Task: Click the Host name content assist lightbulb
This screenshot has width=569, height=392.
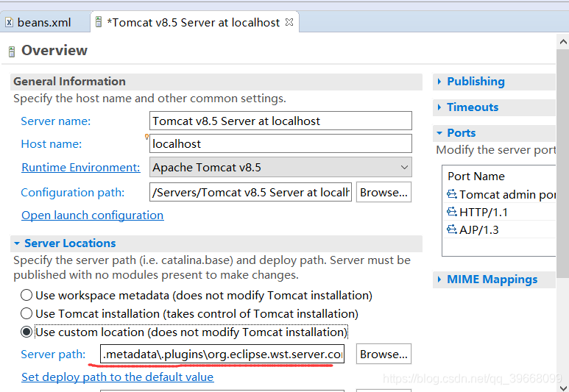Action: point(146,137)
